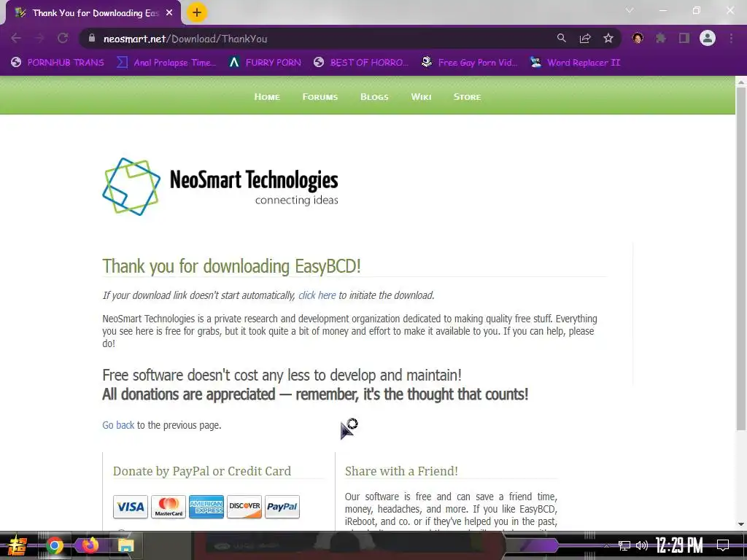This screenshot has height=560, width=747.
Task: Open the tab search chevron
Action: click(x=630, y=10)
